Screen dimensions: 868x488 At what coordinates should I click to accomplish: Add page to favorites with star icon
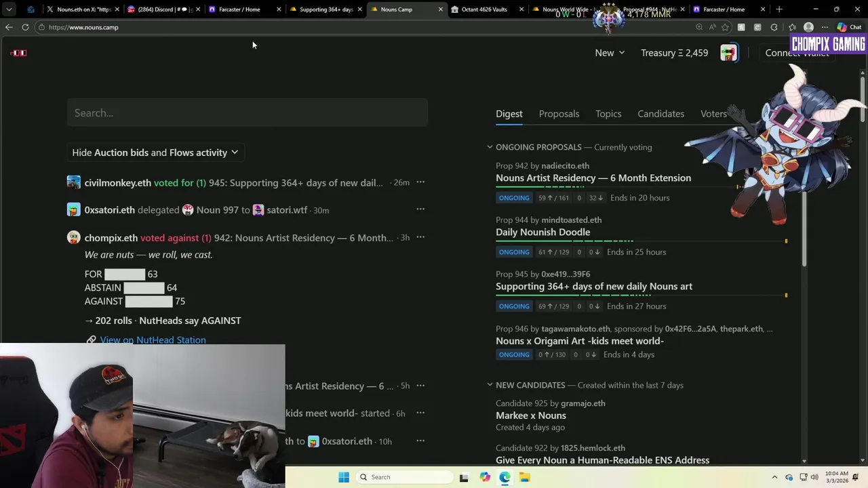[725, 27]
